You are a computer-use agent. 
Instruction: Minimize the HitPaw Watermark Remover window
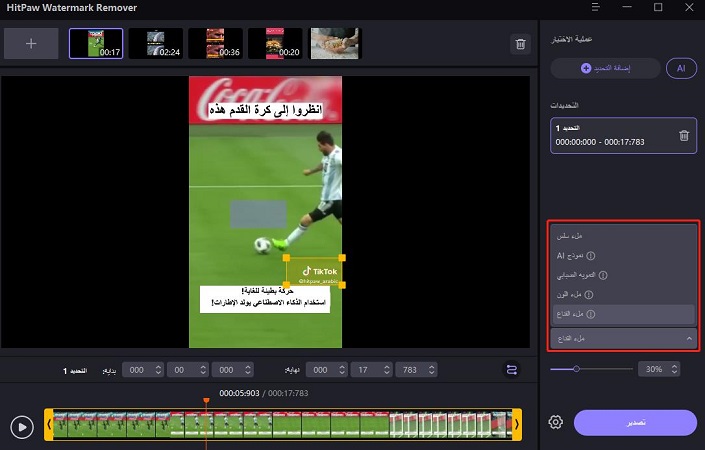627,7
